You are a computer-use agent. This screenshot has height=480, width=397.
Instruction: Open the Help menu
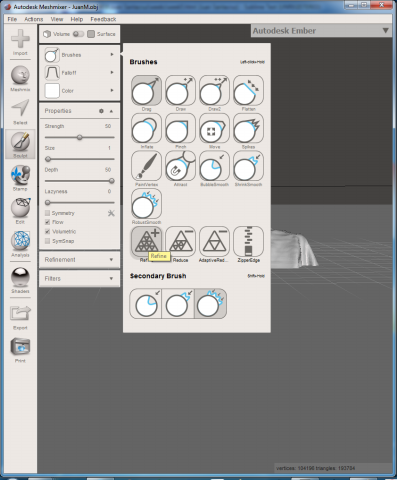click(x=77, y=19)
